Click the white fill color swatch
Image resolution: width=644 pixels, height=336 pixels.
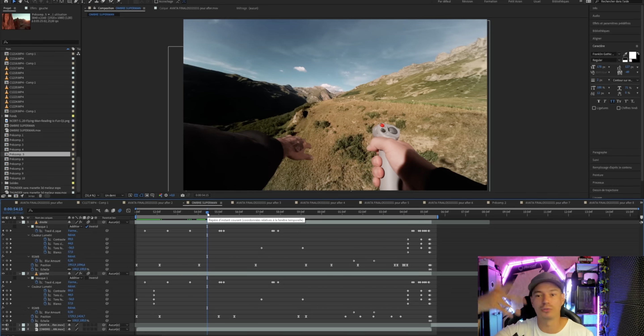632,55
